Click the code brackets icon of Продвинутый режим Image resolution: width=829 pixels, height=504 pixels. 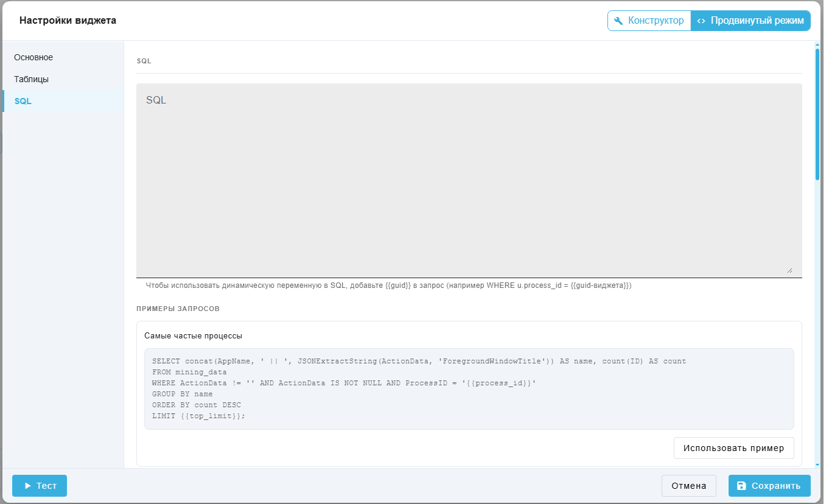click(701, 21)
